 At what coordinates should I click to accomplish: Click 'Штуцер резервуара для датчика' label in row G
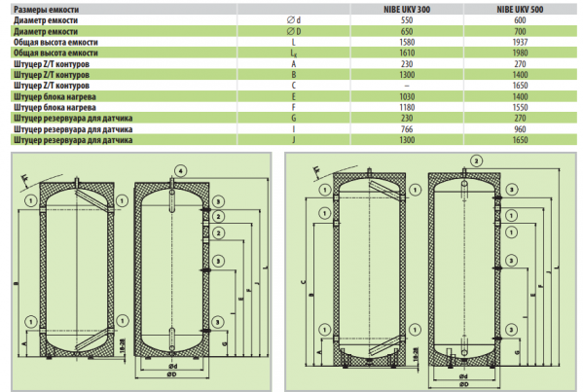[73, 118]
